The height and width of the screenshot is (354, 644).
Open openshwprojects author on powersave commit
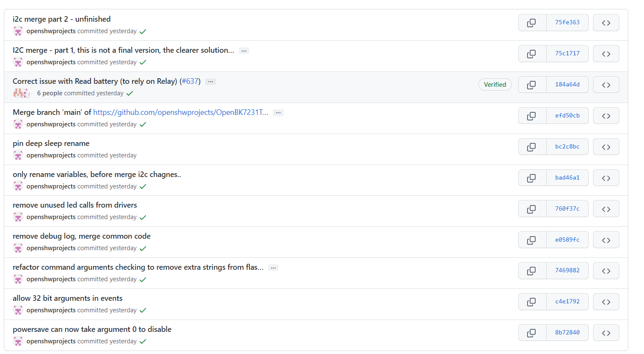click(51, 341)
